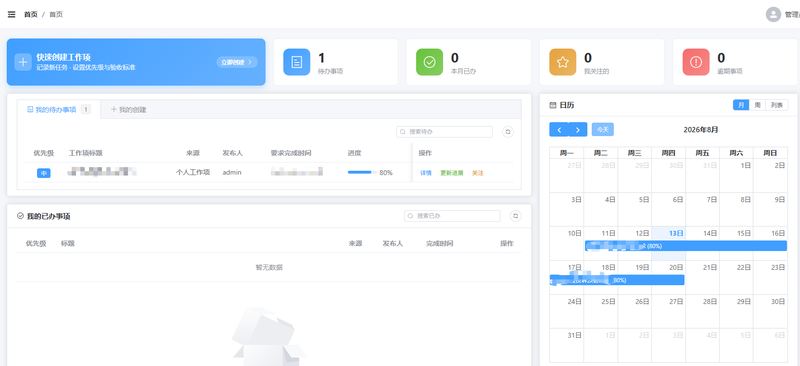Click the 80% progress bar
800x366 pixels.
tap(362, 173)
